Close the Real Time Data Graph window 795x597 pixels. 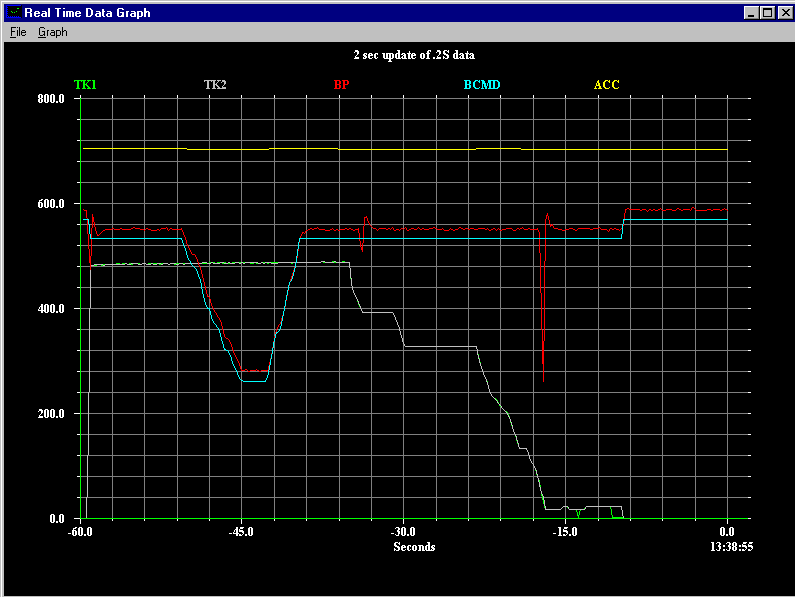click(783, 13)
